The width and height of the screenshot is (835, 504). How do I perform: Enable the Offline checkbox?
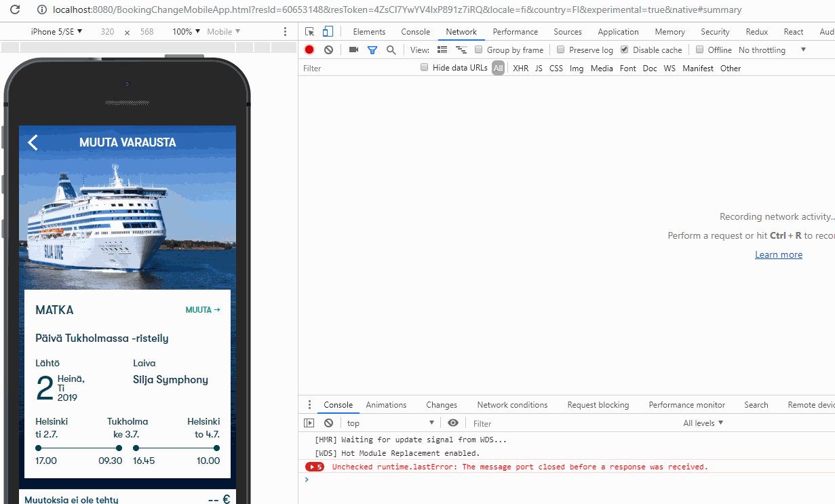[699, 50]
